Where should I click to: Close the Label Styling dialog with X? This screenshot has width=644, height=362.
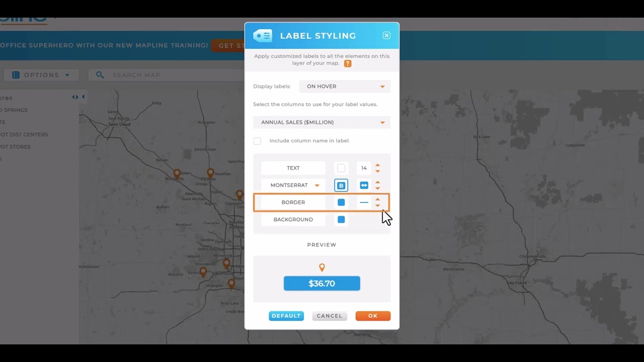(386, 36)
